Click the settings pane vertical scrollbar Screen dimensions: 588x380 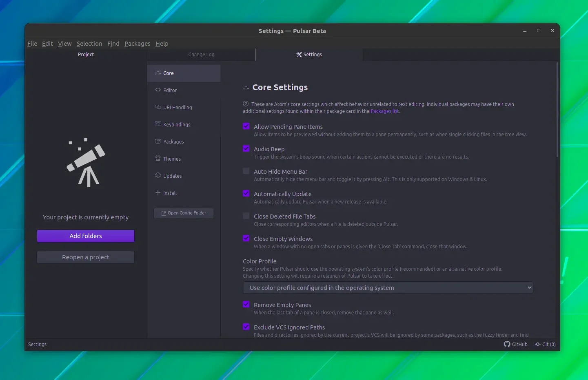click(x=557, y=109)
